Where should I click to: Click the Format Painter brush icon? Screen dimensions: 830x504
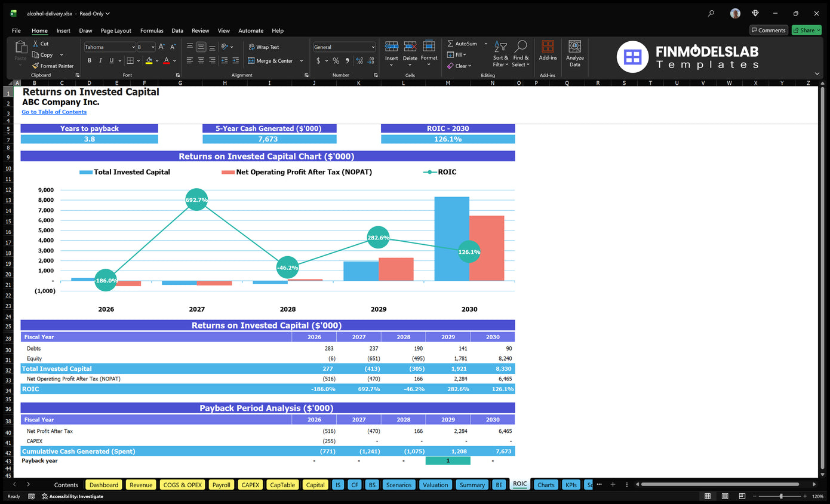[x=35, y=66]
